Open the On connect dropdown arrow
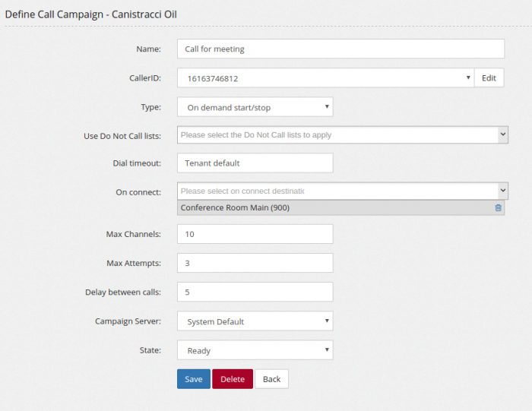This screenshot has width=532, height=411. click(x=502, y=191)
